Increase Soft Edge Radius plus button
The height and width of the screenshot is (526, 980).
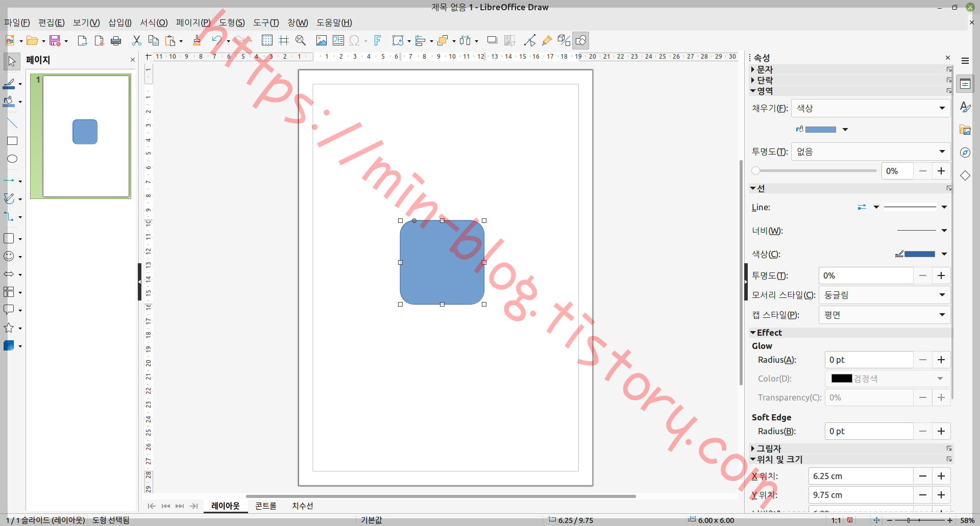(x=941, y=431)
